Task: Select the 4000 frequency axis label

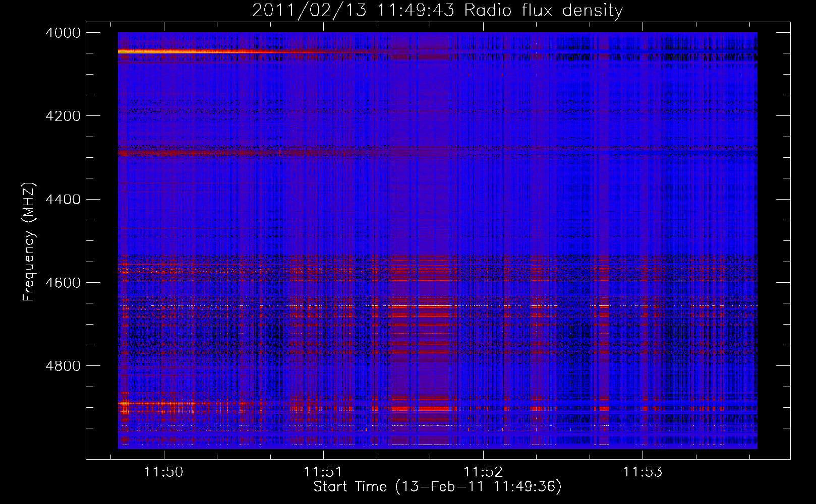Action: 63,33
